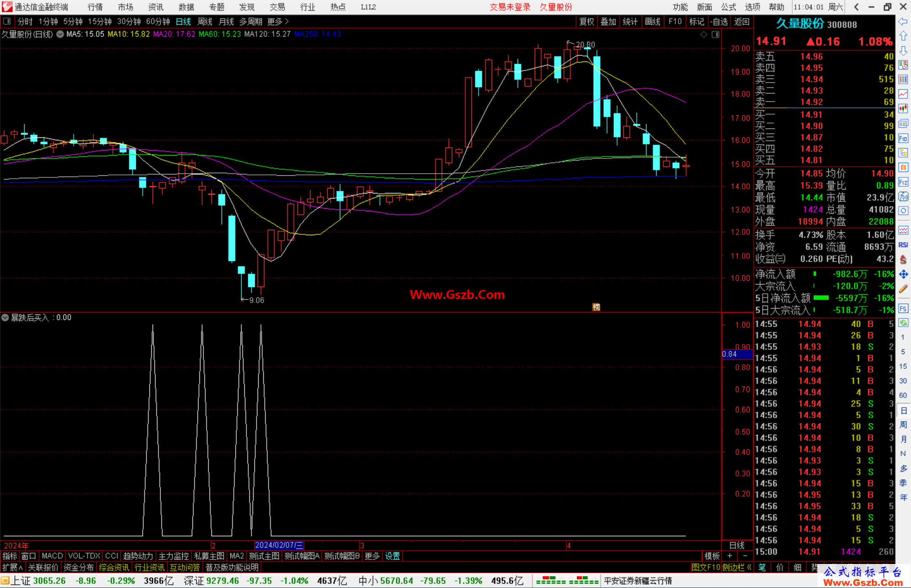Select the pencil drawing icon in sidebar
The height and width of the screenshot is (588, 911).
click(903, 289)
